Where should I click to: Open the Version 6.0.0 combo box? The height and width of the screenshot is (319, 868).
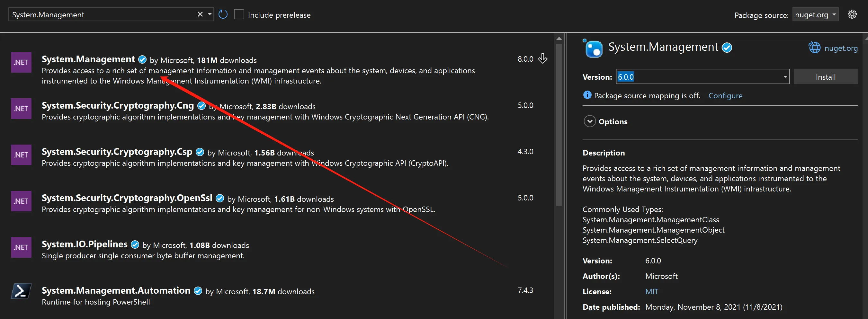(702, 77)
